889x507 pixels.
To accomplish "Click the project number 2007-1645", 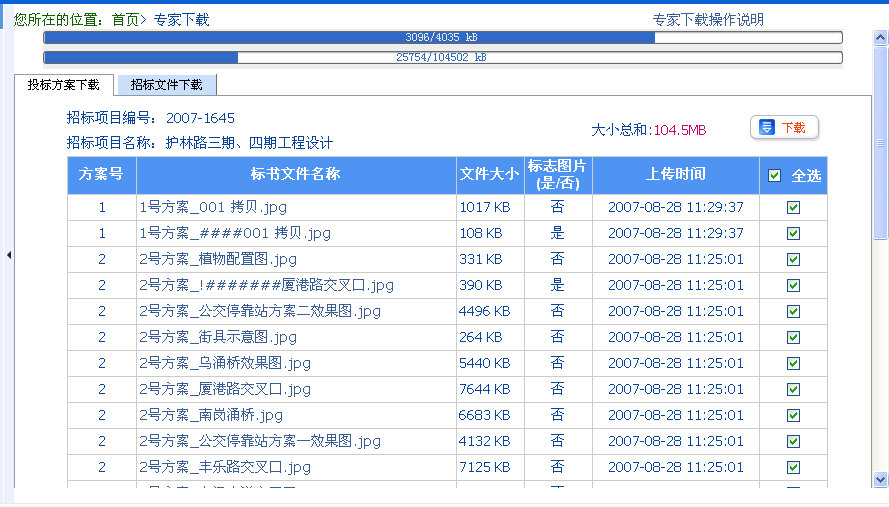I will tap(200, 119).
